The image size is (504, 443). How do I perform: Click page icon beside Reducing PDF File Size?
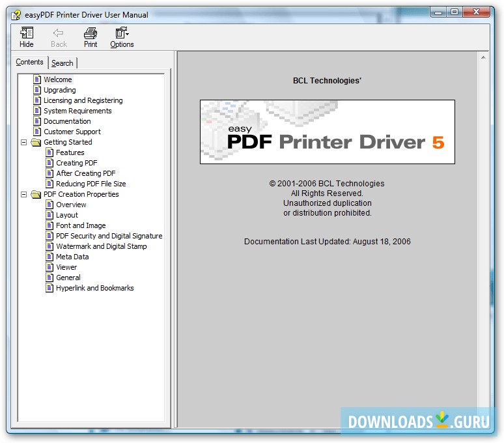click(x=49, y=184)
